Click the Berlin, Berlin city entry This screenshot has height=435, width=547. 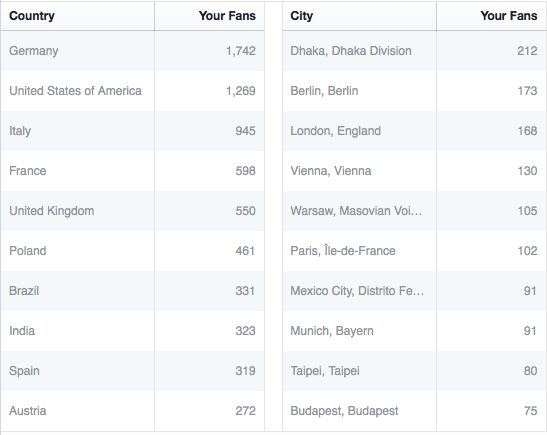point(324,91)
